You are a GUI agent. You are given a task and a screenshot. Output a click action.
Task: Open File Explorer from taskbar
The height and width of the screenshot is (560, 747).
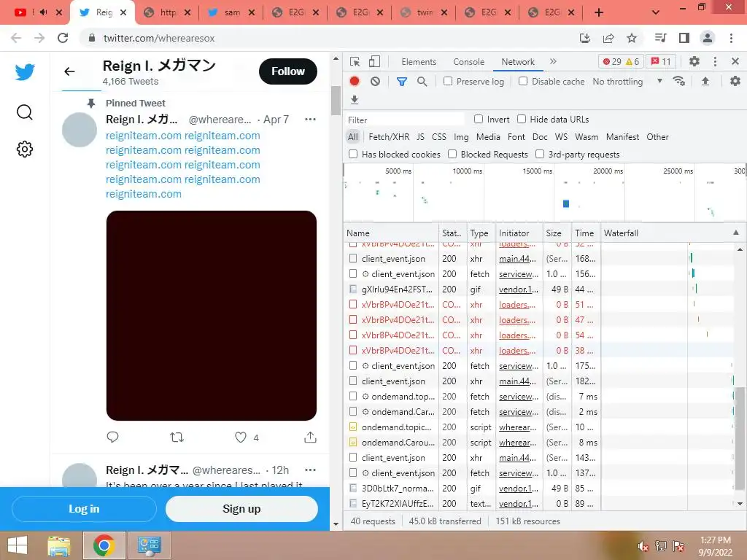59,545
